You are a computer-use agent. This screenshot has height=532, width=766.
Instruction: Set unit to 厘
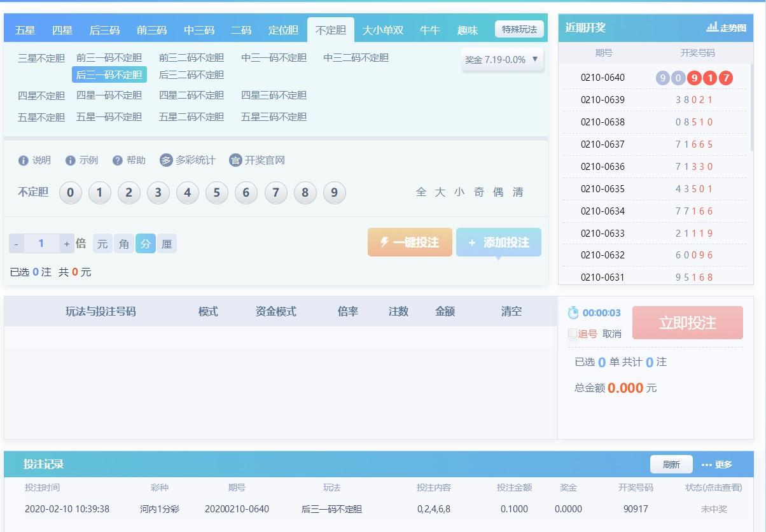pyautogui.click(x=167, y=244)
